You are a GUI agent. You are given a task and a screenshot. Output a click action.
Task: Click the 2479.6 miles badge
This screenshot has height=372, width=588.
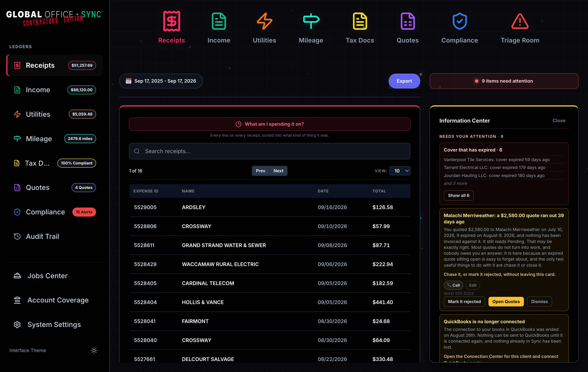[x=80, y=139]
